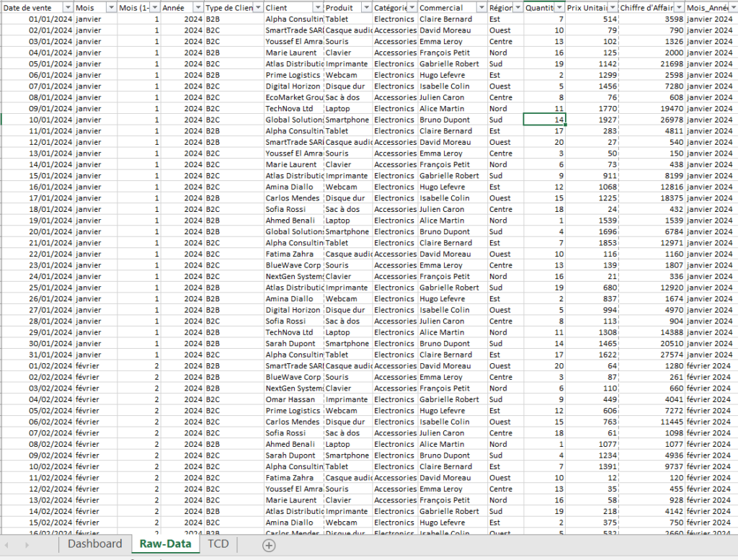Open the Produit filter dropdown
The image size is (738, 560).
366,8
